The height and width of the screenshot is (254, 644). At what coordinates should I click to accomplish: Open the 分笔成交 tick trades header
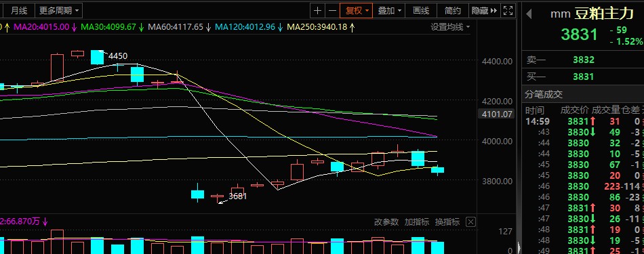point(544,95)
